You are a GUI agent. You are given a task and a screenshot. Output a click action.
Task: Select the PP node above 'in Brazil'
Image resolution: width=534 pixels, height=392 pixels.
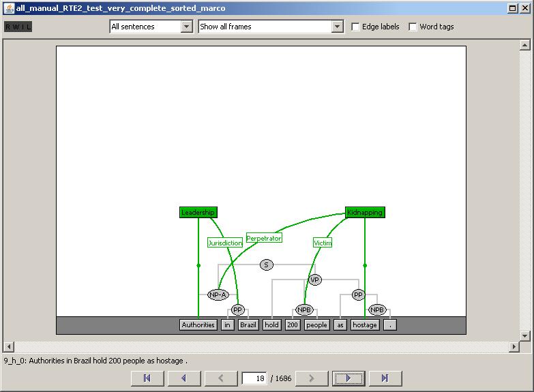point(238,310)
